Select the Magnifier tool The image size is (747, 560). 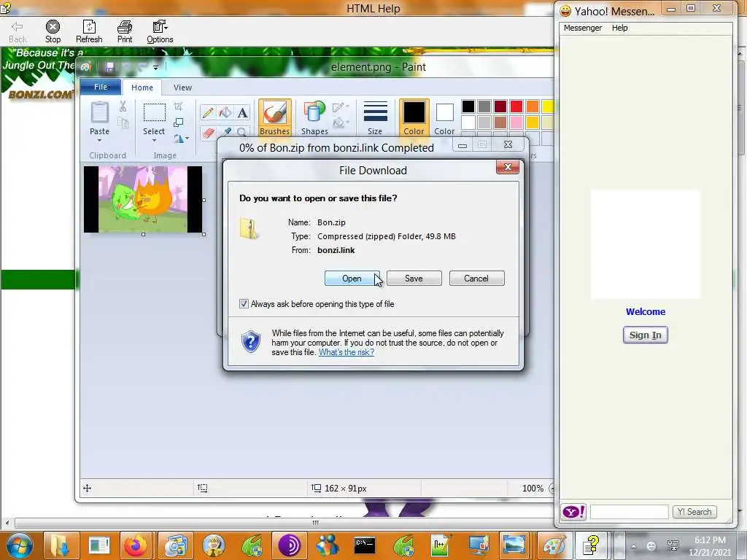242,132
